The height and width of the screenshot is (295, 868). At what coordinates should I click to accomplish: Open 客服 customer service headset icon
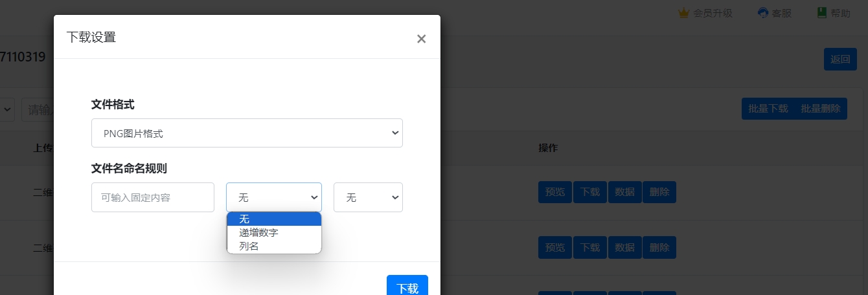coord(763,13)
